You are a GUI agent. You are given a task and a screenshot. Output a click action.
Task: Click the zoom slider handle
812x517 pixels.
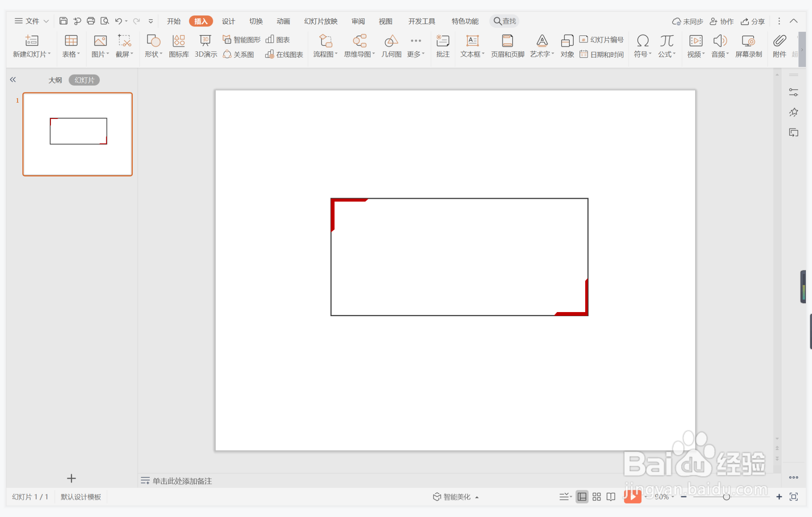[726, 497]
